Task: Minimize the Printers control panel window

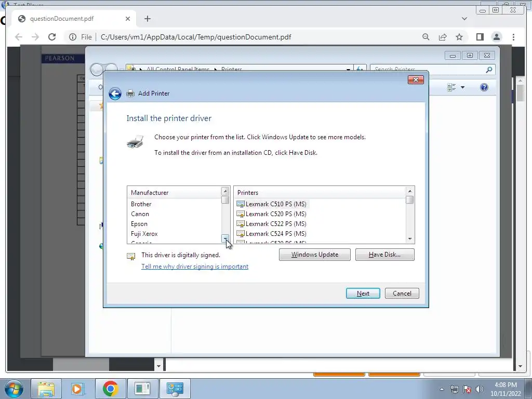Action: pos(453,55)
